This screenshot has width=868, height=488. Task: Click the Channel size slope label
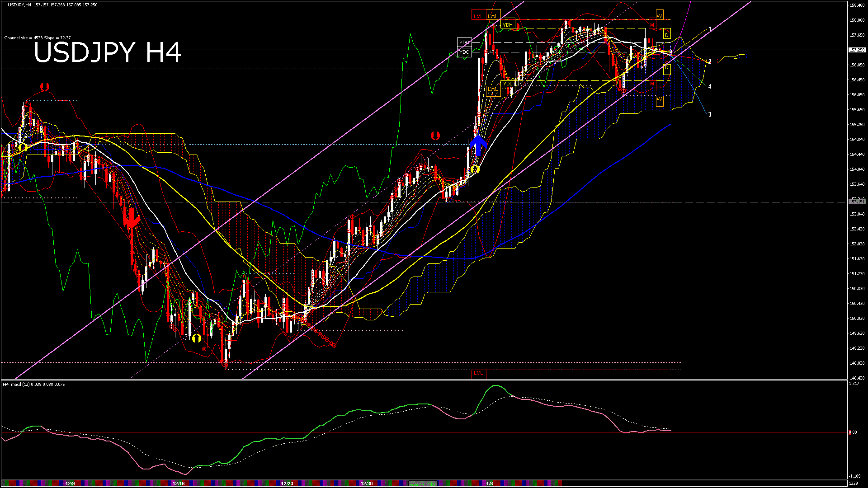pyautogui.click(x=38, y=38)
